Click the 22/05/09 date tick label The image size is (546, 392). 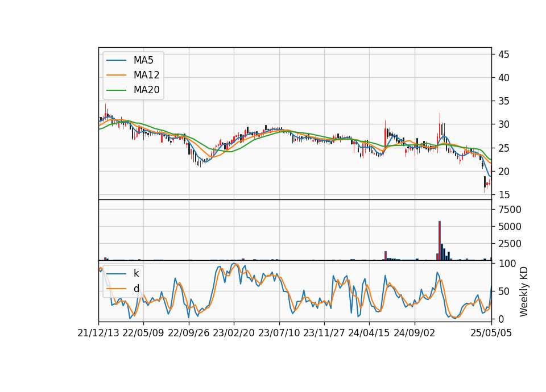coord(143,333)
